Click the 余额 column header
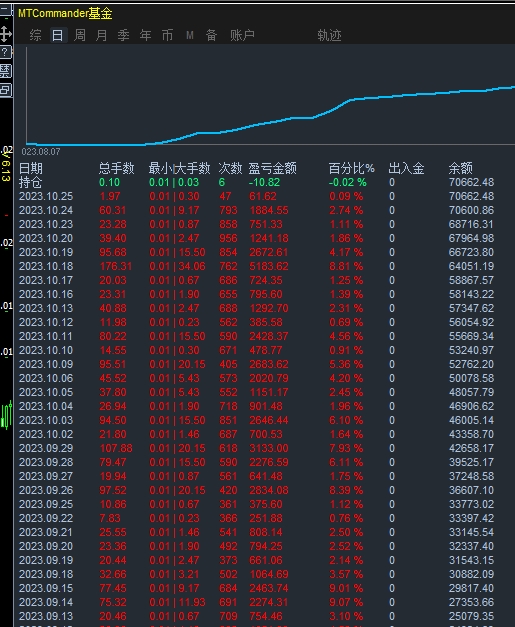Screen dimensions: 515x627 (x=461, y=168)
